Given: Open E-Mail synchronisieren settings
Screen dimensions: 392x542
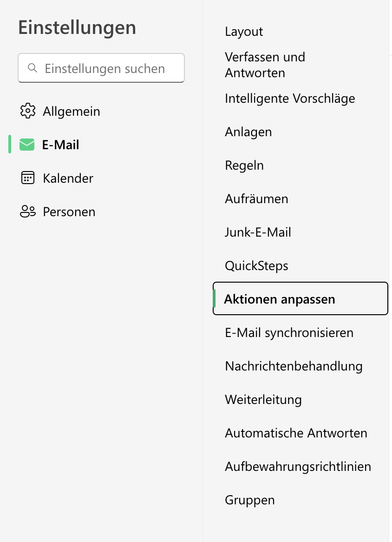Looking at the screenshot, I should click(289, 333).
